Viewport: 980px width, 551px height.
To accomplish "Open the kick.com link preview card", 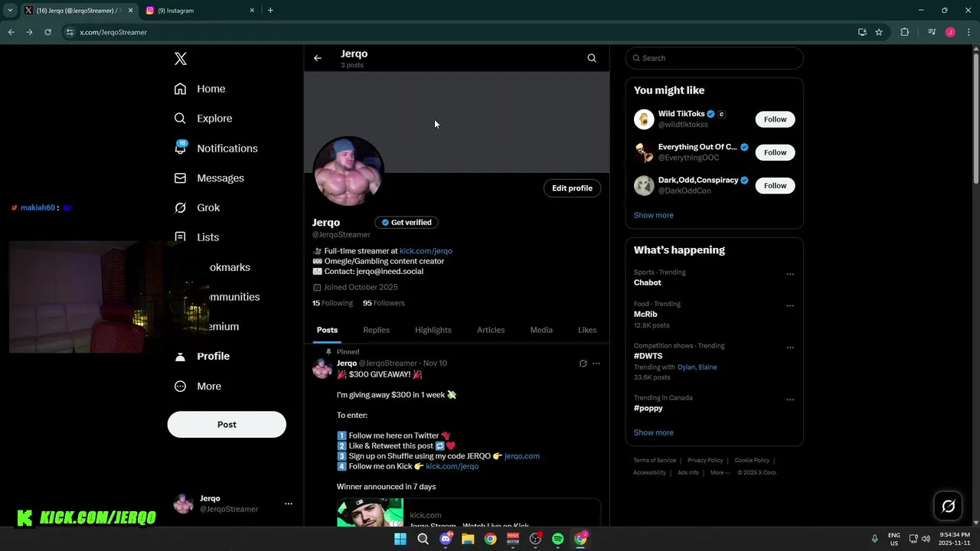I will click(469, 513).
